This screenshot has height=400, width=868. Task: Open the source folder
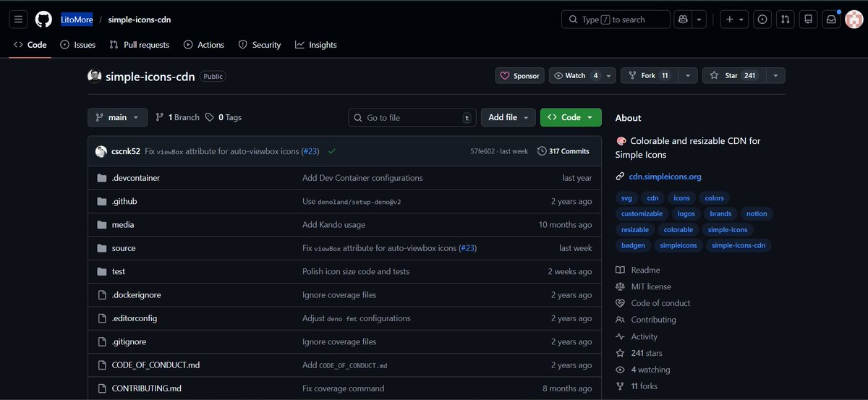(124, 248)
